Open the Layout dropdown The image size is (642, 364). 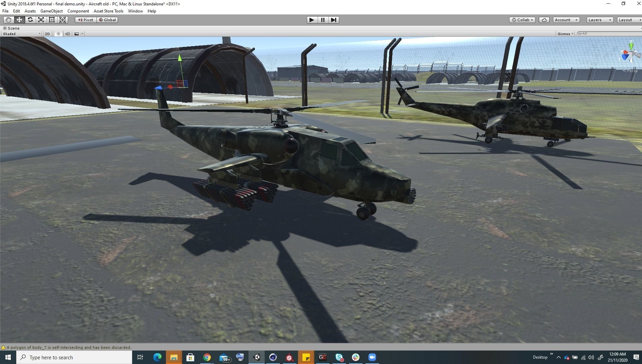coord(629,20)
